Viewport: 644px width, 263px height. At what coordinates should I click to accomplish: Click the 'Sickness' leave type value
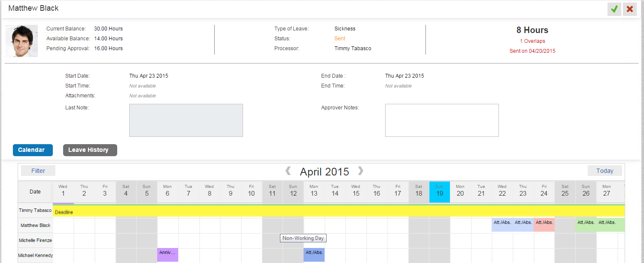pos(345,29)
